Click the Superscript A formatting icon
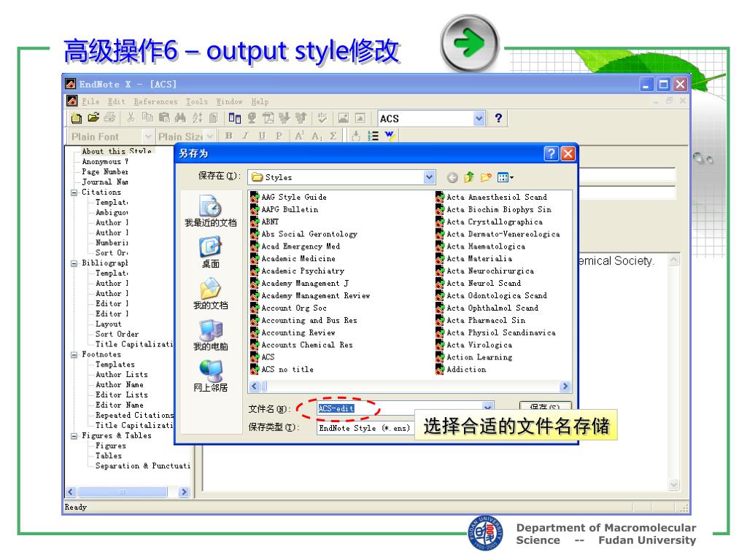747x560 pixels. (x=299, y=136)
